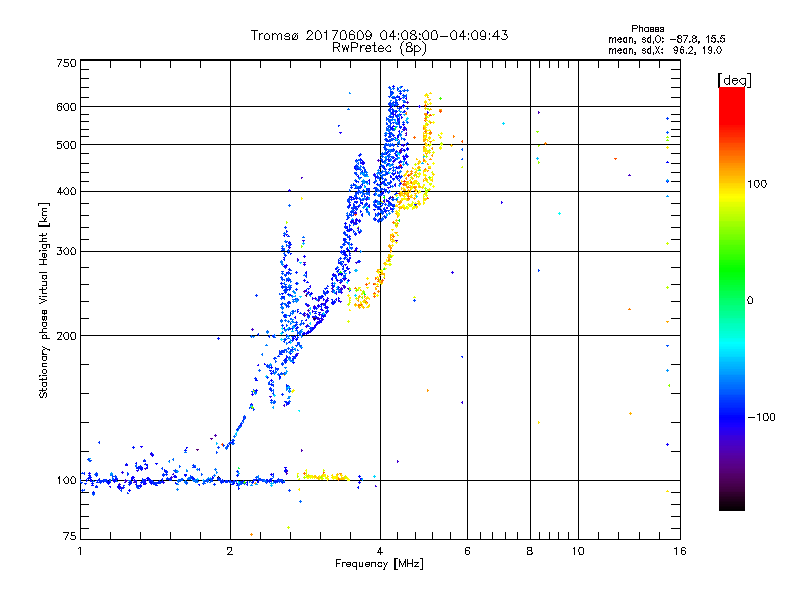
Task: Click the 'RwPretec (8p)' subtitle
Action: point(379,48)
